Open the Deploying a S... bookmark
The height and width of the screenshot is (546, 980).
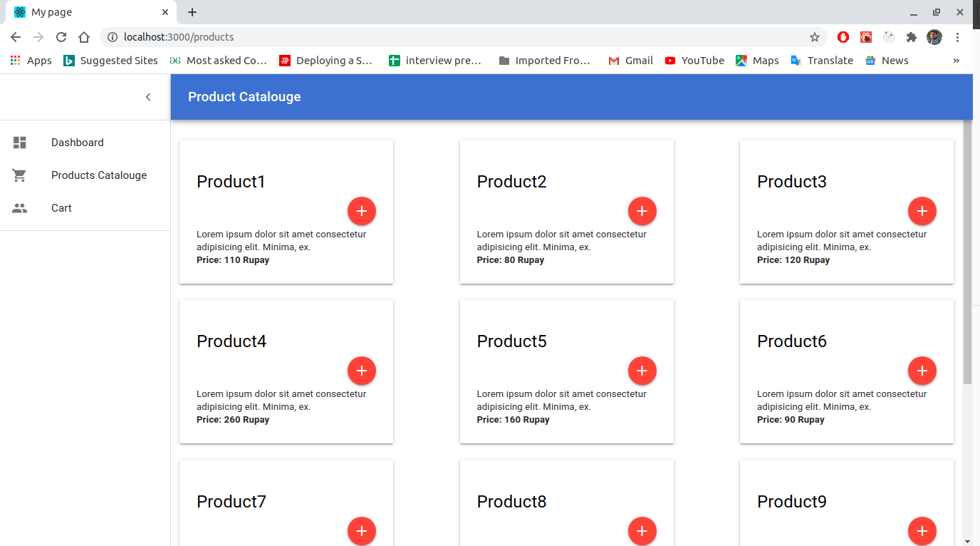click(x=326, y=61)
